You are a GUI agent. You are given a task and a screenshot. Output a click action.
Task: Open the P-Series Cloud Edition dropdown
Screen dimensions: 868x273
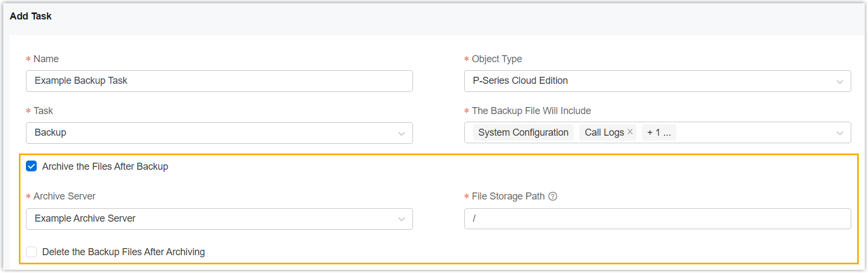click(x=648, y=81)
